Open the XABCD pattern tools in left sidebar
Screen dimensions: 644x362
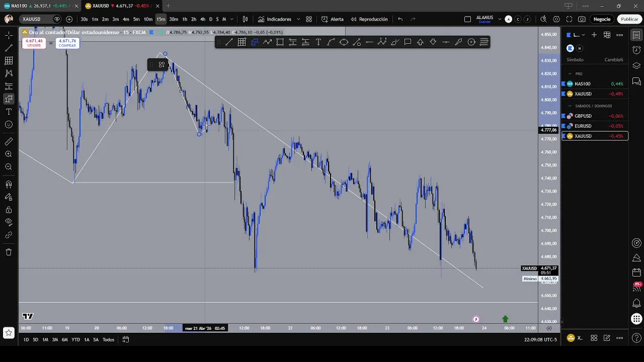coord(9,73)
